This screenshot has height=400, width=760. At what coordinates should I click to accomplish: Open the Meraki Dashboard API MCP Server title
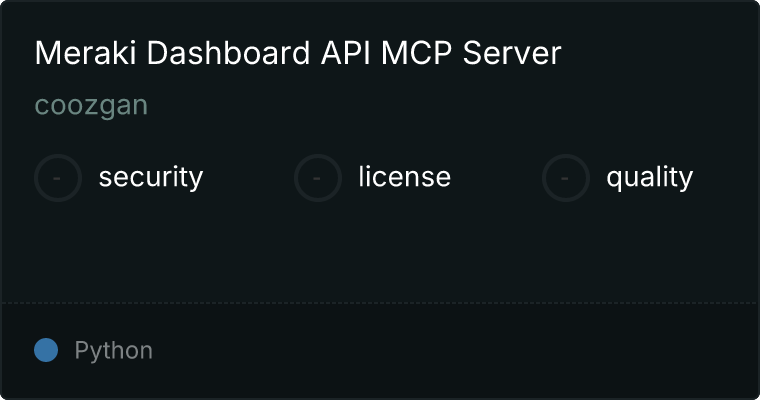tap(298, 52)
